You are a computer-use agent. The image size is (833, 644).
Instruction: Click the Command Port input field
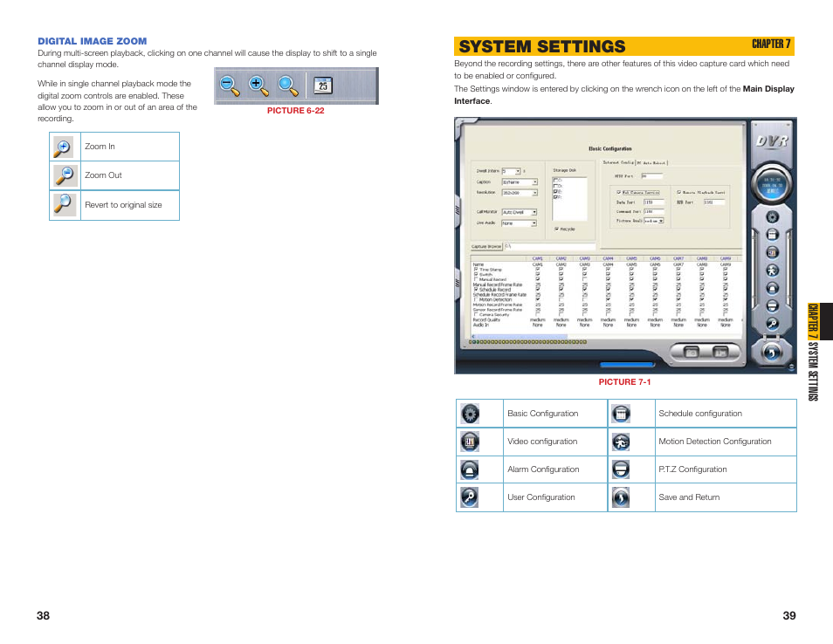[654, 211]
